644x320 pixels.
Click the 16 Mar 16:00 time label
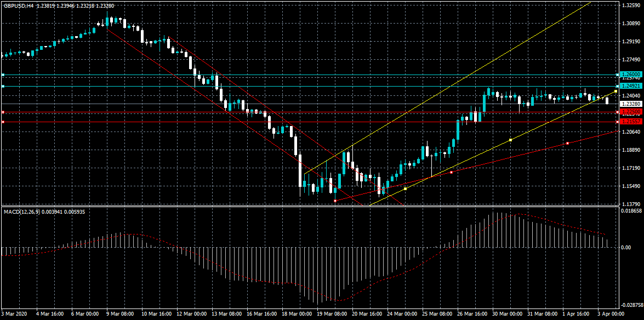click(x=262, y=313)
